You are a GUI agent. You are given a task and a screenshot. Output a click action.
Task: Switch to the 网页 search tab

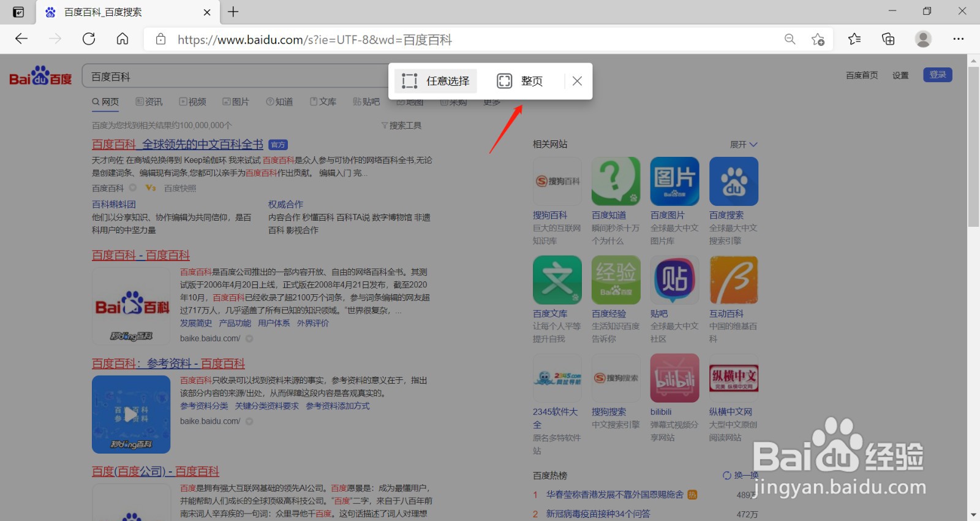pos(105,102)
